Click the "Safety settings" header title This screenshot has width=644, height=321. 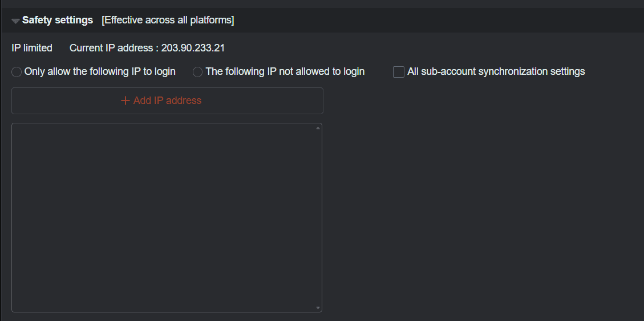point(58,20)
